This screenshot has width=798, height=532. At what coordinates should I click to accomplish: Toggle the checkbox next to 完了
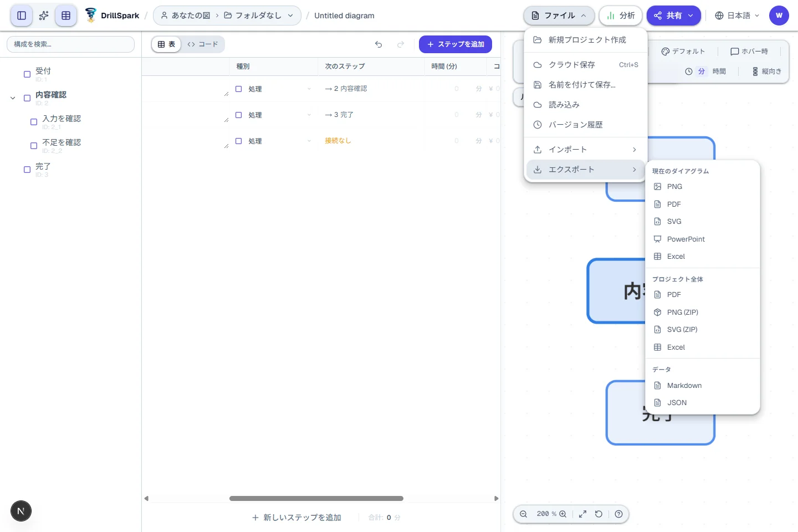(x=27, y=170)
